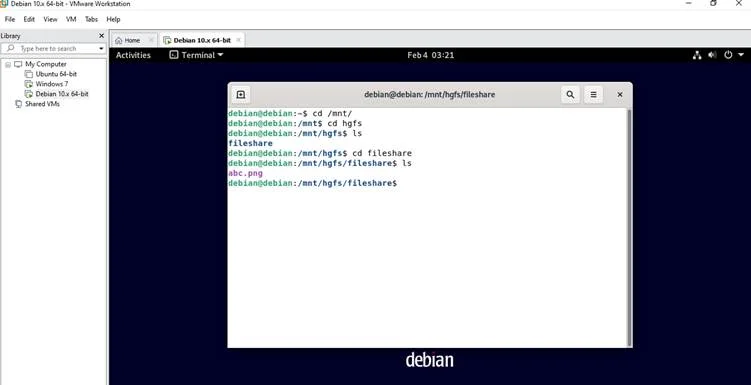Click the terminal search magnifier icon
Image resolution: width=751 pixels, height=385 pixels.
pos(570,94)
